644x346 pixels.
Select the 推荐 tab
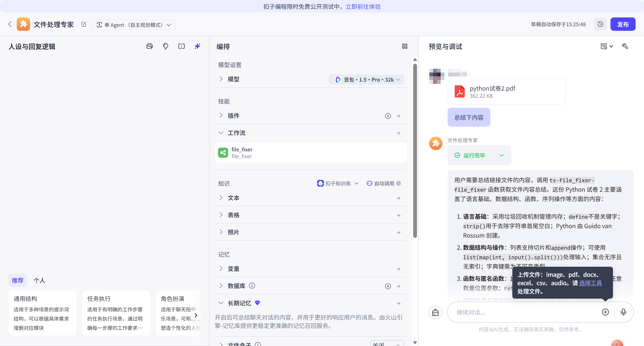point(17,281)
